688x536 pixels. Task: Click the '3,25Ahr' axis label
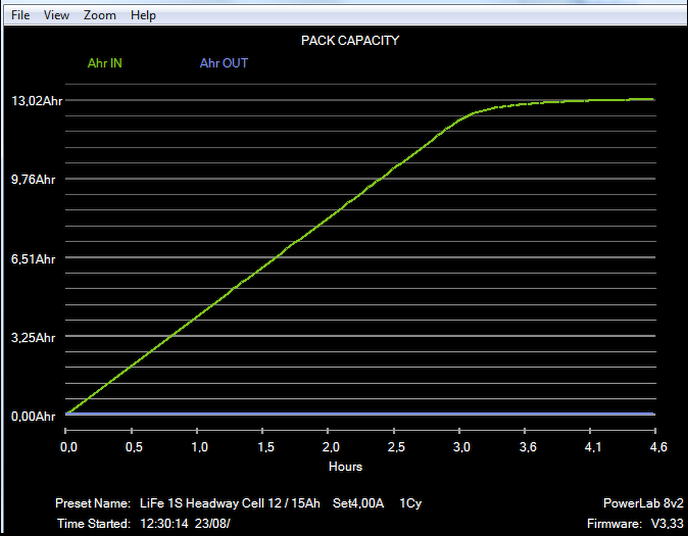(33, 338)
